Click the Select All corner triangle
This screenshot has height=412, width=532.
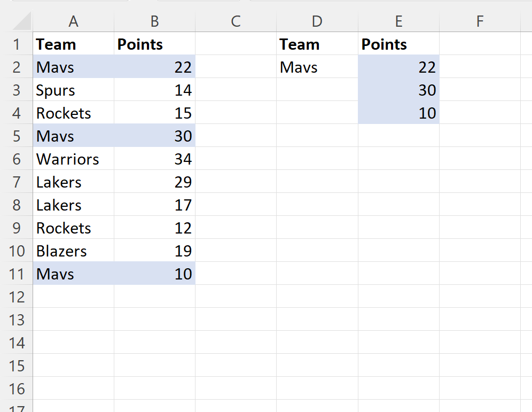pos(22,21)
